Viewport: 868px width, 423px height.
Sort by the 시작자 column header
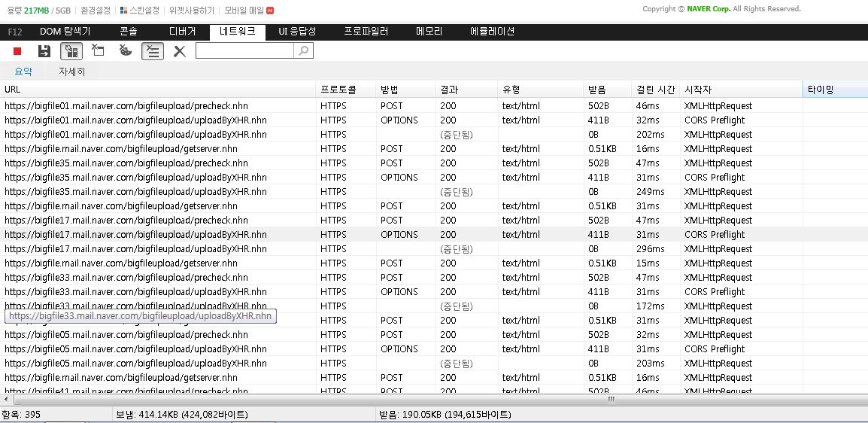coord(741,89)
